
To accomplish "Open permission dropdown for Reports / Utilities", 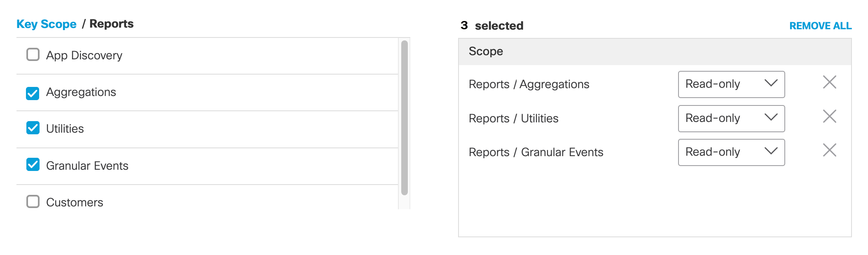I will pos(731,119).
